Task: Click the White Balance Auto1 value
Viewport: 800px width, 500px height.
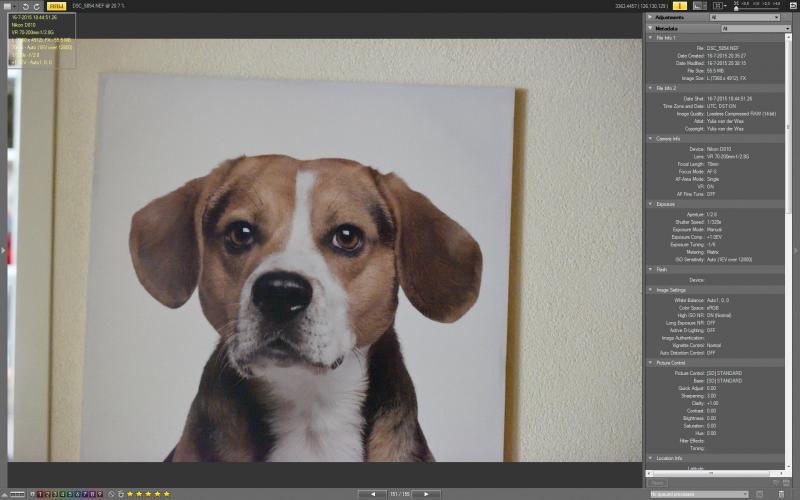Action: 718,300
